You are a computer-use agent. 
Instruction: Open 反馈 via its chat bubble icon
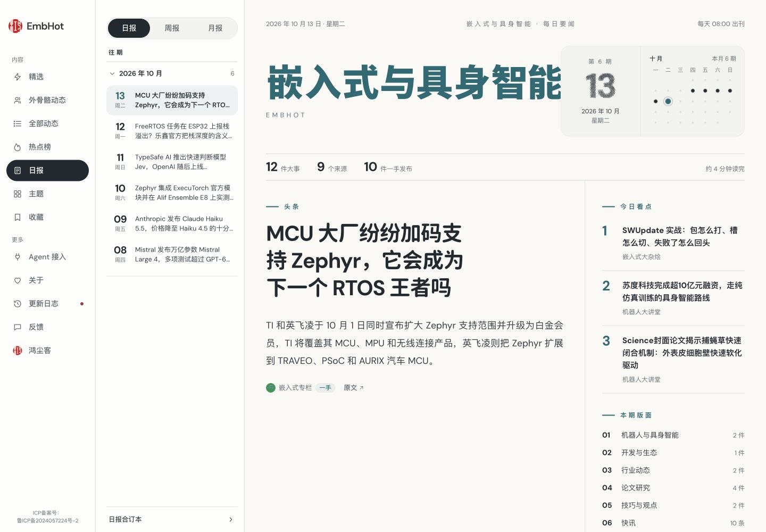point(18,327)
